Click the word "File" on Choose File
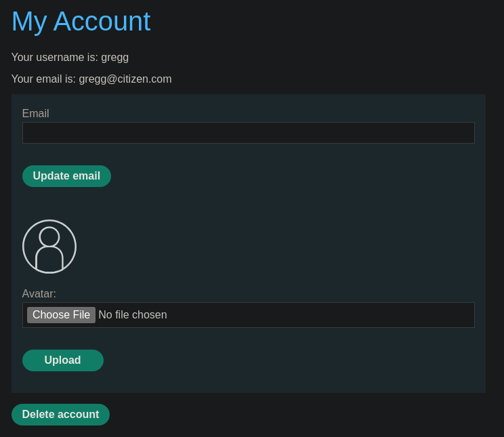The width and height of the screenshot is (504, 437). pyautogui.click(x=81, y=315)
